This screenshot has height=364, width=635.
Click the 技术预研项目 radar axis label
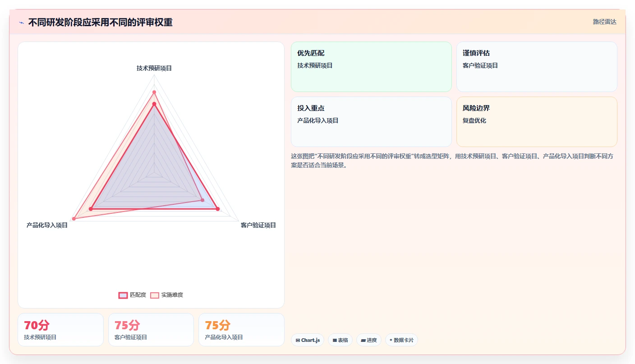(x=154, y=68)
